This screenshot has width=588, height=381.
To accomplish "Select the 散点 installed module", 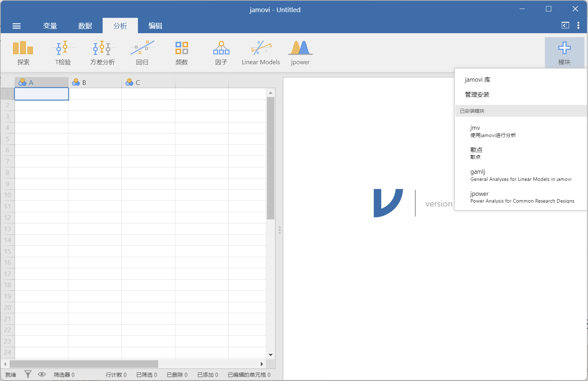I will pos(521,153).
